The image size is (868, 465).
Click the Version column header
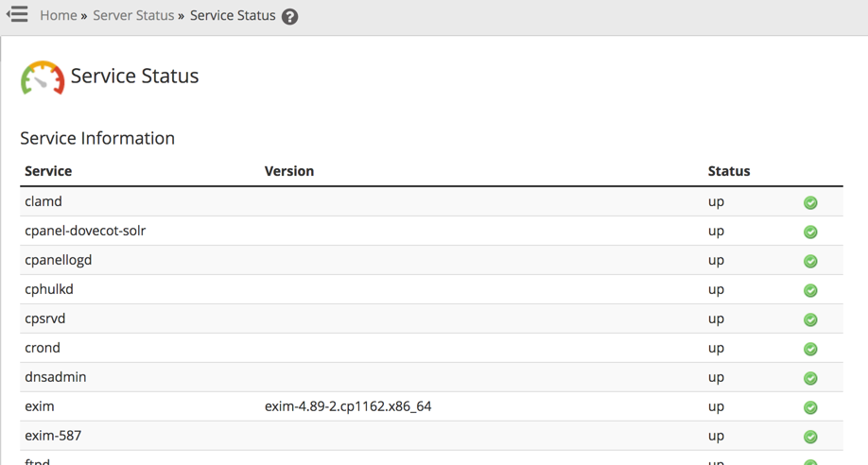tap(289, 171)
